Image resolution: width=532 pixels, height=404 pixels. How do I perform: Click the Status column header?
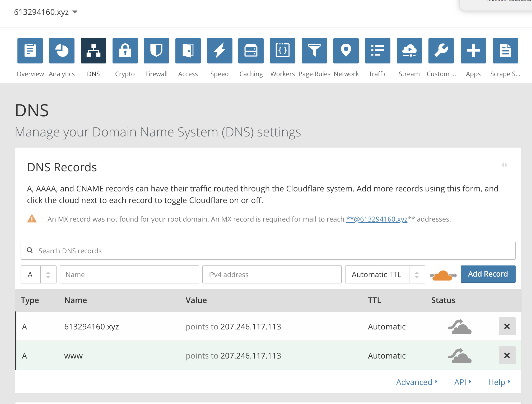[443, 300]
